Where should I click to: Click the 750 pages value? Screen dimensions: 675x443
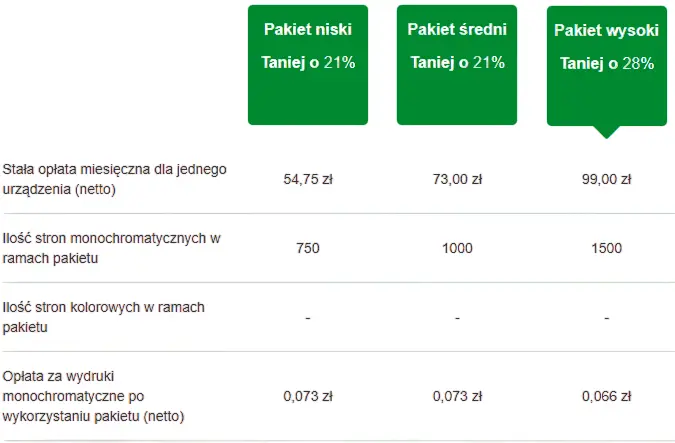coord(308,249)
